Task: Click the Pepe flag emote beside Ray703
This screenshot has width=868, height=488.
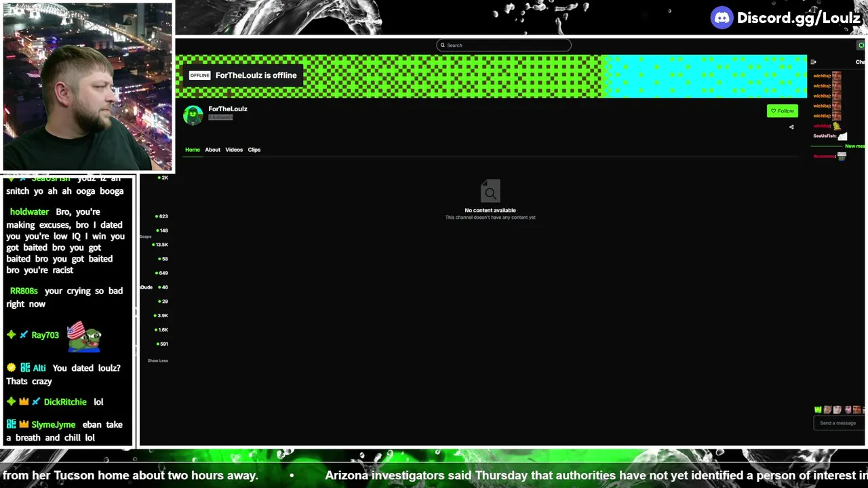Action: pyautogui.click(x=84, y=336)
